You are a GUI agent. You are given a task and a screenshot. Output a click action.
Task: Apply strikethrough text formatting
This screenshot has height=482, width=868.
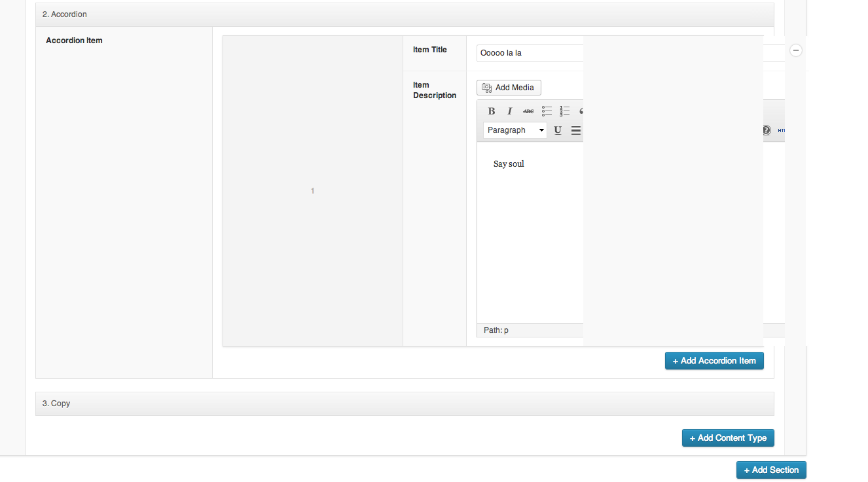point(528,111)
